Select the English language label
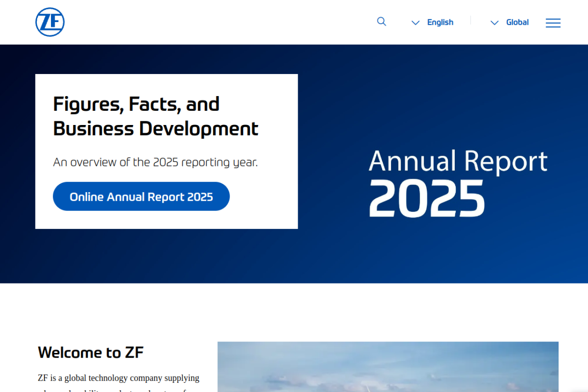Viewport: 588px width, 392px height. point(440,22)
